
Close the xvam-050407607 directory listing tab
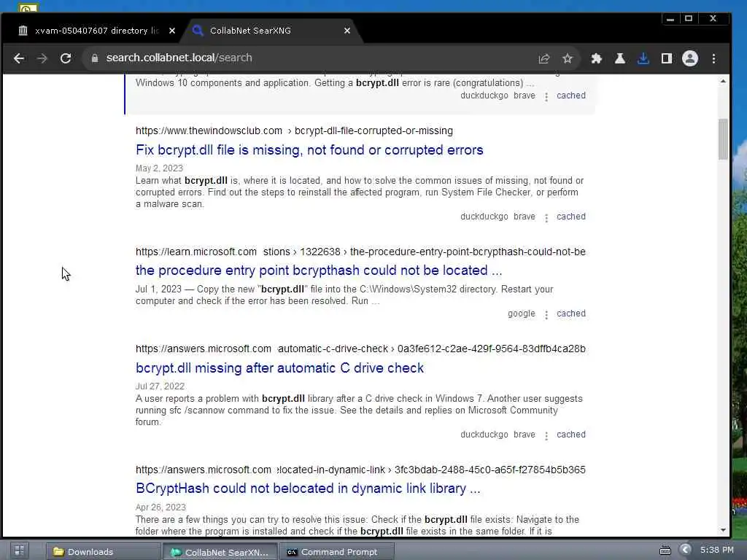[x=172, y=31]
